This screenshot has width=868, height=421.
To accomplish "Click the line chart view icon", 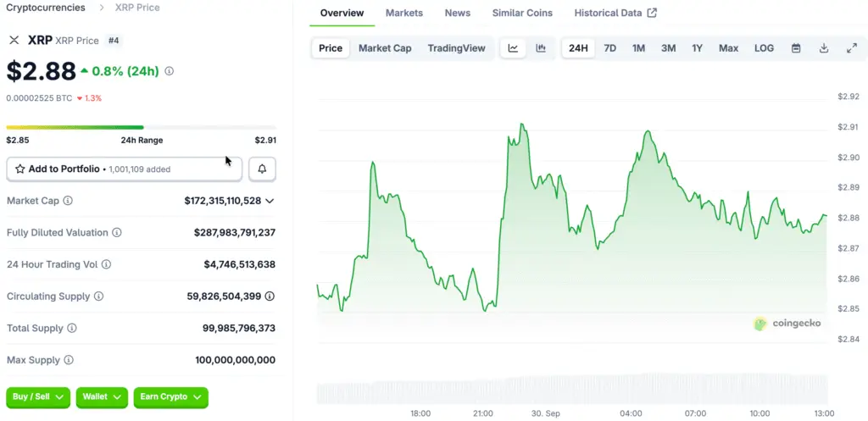I will [513, 48].
